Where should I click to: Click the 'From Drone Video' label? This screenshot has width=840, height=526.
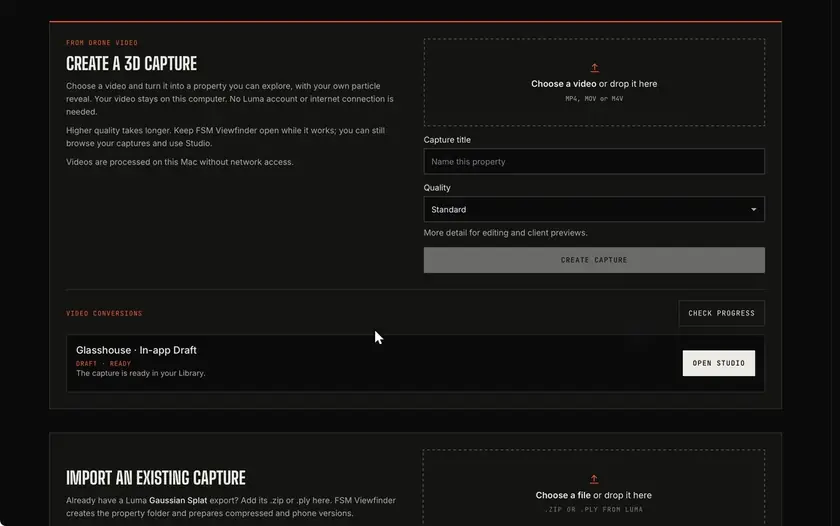pos(102,43)
